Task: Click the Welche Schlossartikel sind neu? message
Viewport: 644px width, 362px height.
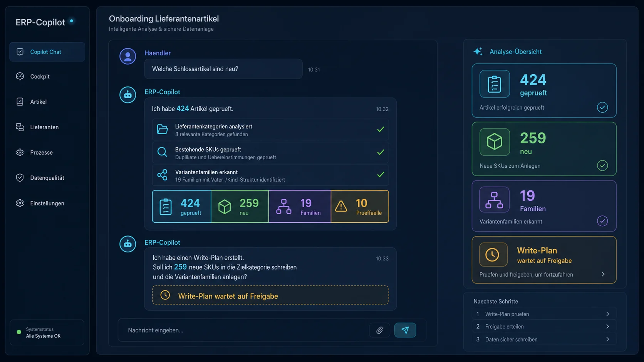Action: click(223, 69)
